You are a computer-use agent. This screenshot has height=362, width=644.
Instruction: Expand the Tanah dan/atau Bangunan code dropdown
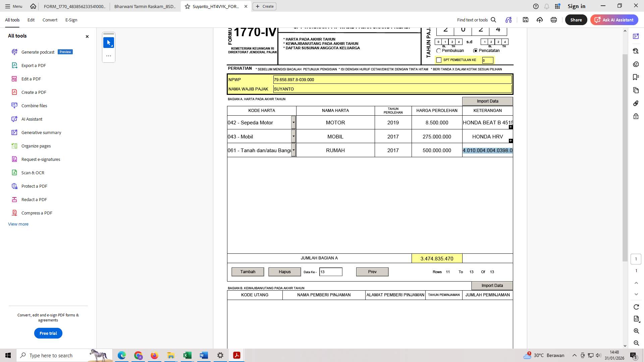(294, 150)
